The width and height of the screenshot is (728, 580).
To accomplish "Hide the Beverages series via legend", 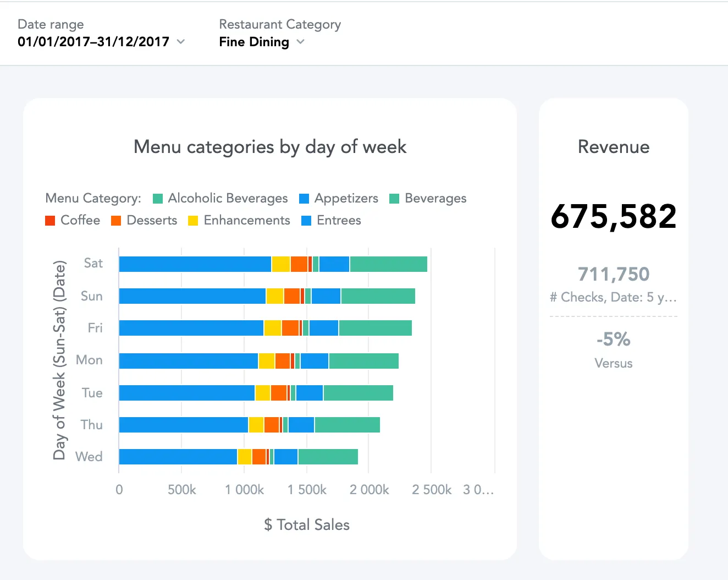I will (435, 199).
